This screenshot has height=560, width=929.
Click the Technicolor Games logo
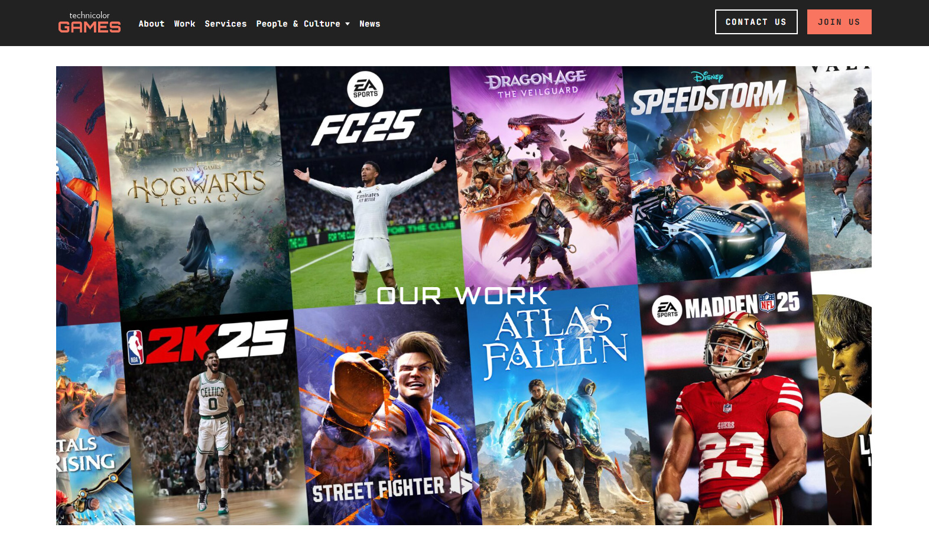[89, 23]
